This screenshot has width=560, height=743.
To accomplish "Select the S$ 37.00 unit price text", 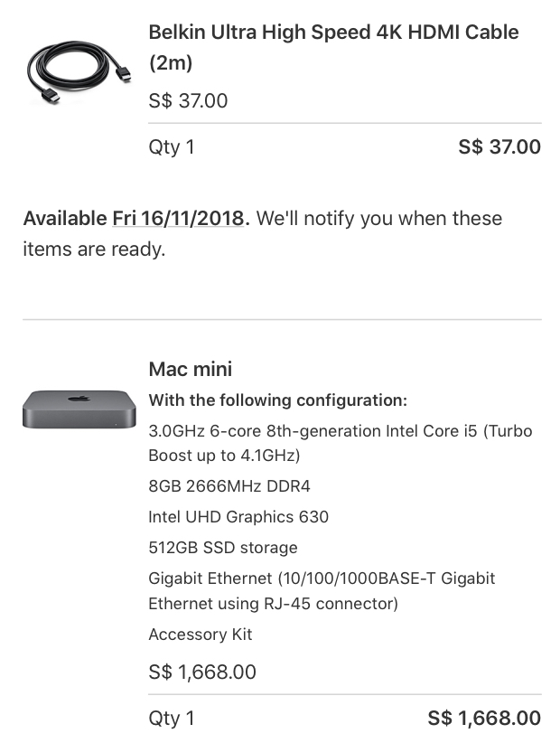I will [x=188, y=101].
